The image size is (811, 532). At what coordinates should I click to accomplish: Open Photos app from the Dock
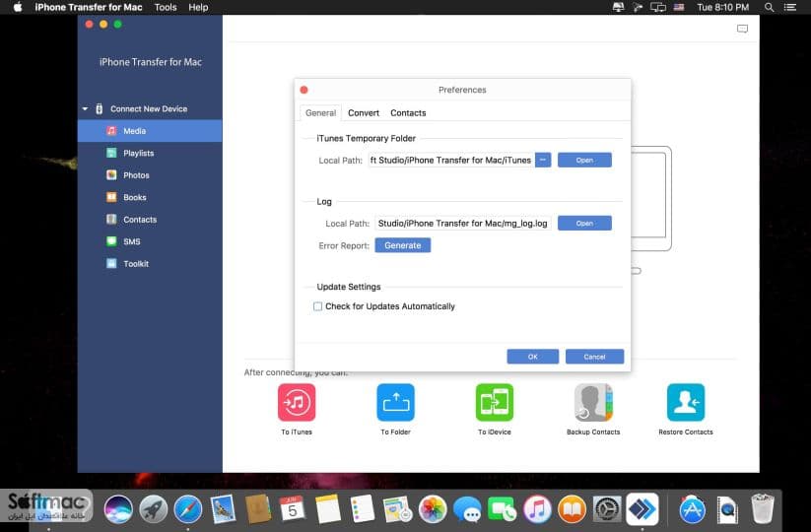[433, 509]
